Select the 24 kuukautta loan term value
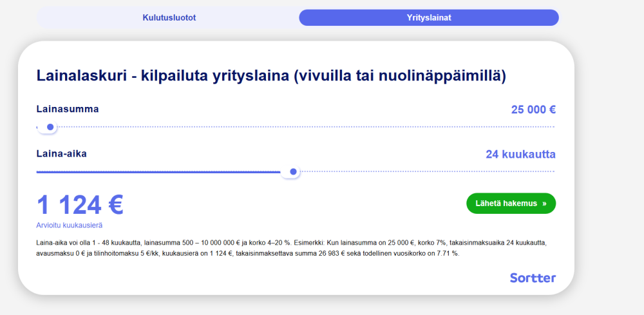Viewport: 644px width, 315px height. [x=520, y=155]
